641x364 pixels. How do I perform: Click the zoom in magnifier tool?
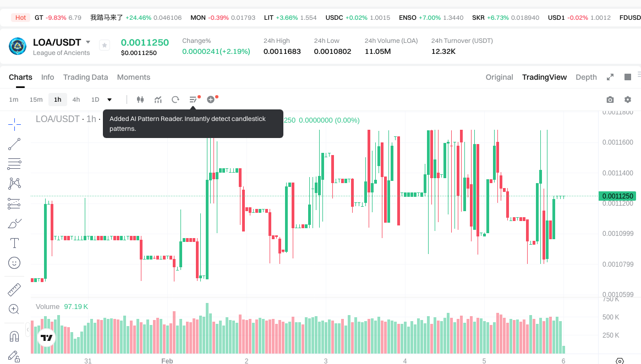pos(14,309)
